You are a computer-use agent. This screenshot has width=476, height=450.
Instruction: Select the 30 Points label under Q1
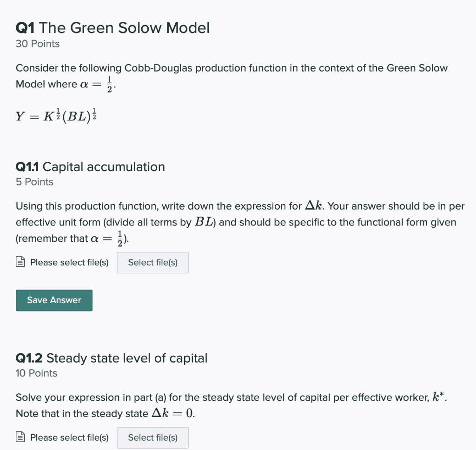tap(37, 44)
